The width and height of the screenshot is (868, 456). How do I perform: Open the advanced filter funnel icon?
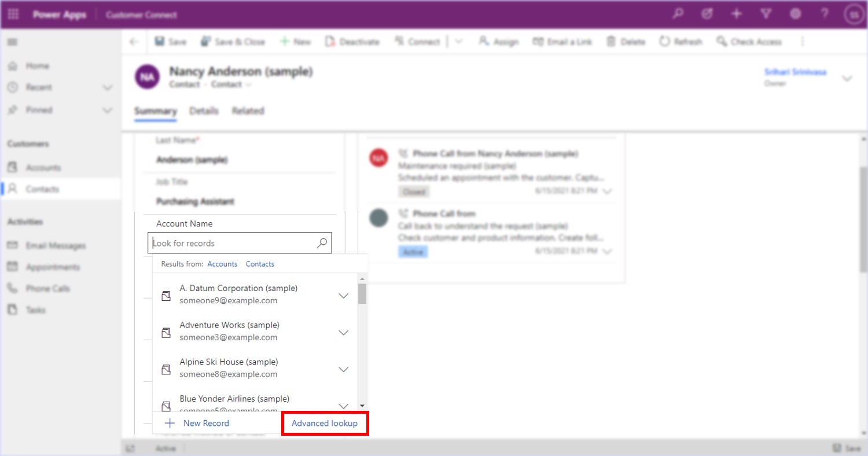(766, 14)
